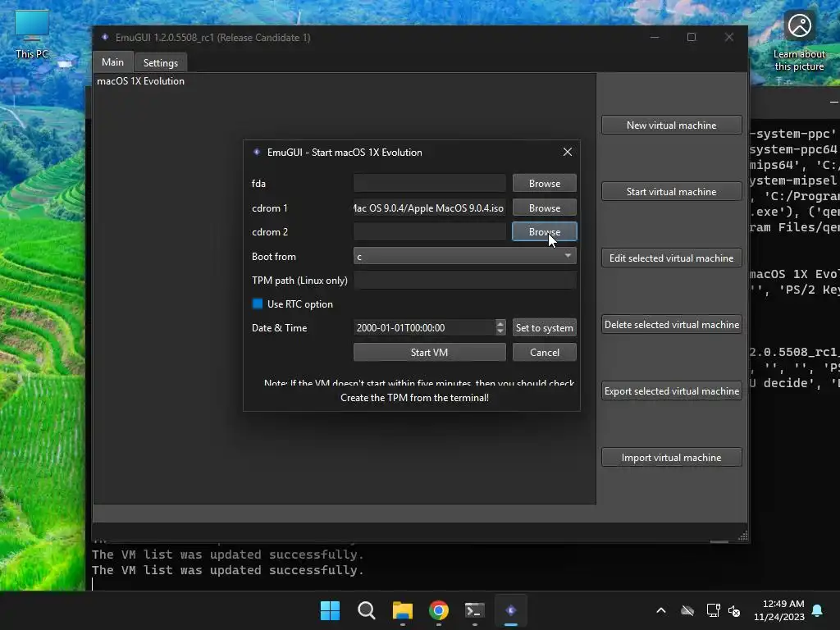
Task: Switch to the Settings tab
Action: [x=160, y=62]
